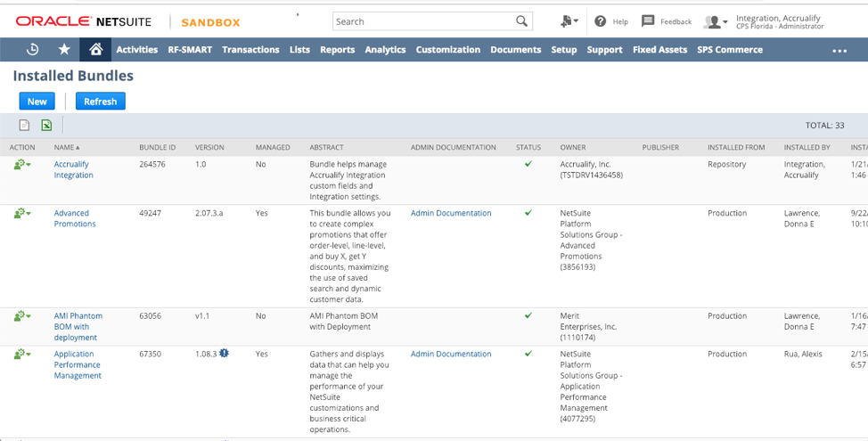Image resolution: width=868 pixels, height=441 pixels.
Task: Select the Merit Enterprises, Inc. owner cell
Action: pos(588,326)
